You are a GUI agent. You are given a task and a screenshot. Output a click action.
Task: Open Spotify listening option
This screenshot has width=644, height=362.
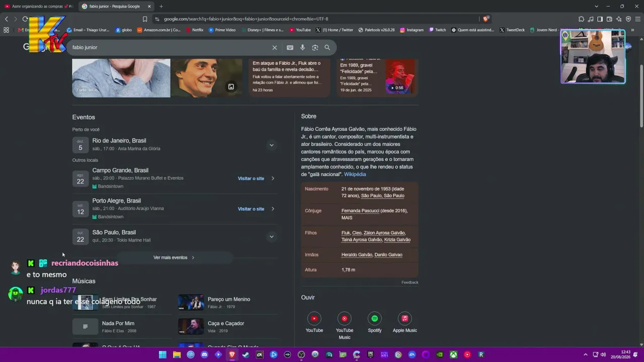375,322
